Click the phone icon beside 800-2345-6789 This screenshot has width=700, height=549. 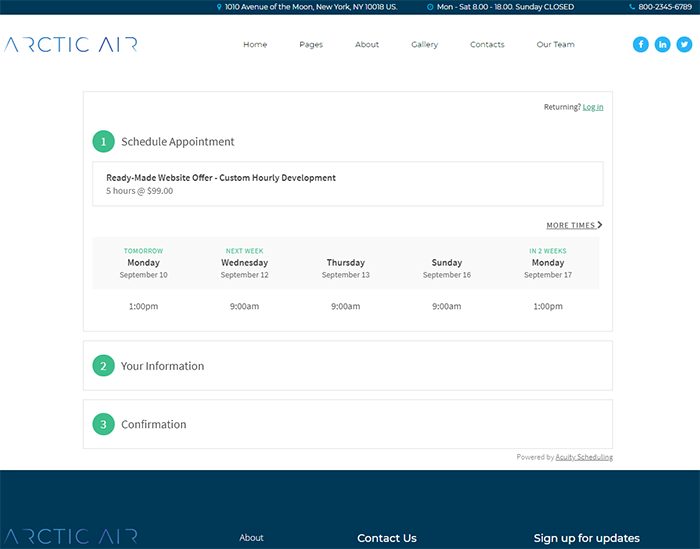click(632, 7)
